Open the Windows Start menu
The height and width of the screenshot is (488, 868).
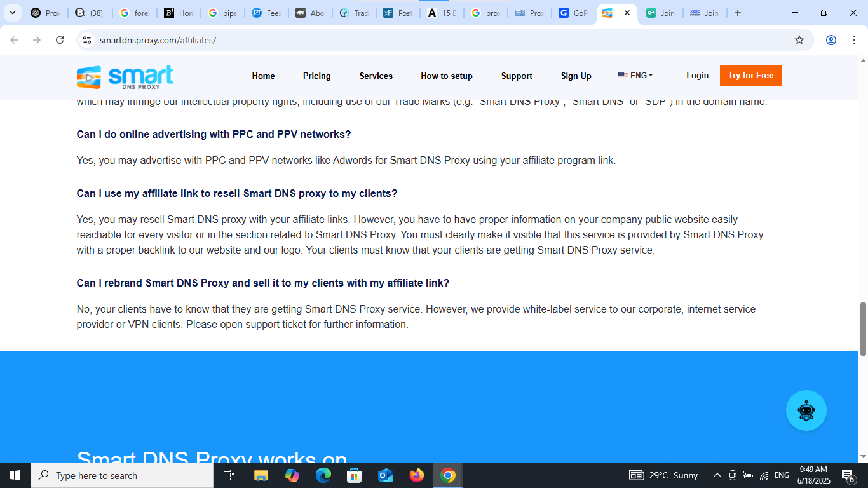(15, 475)
